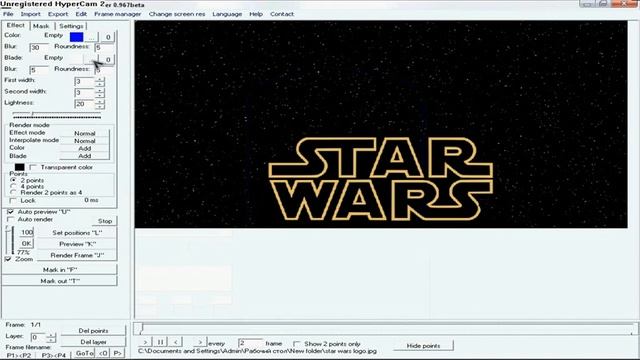Open the Frame manager menu
Image resolution: width=640 pixels, height=360 pixels.
(118, 14)
